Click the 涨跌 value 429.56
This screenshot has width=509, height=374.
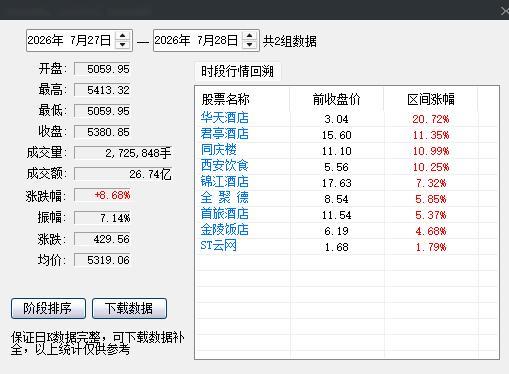[x=102, y=239]
